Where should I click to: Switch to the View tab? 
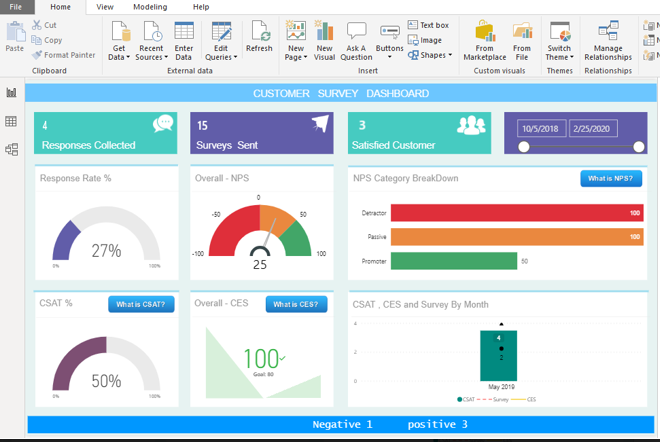pyautogui.click(x=105, y=7)
